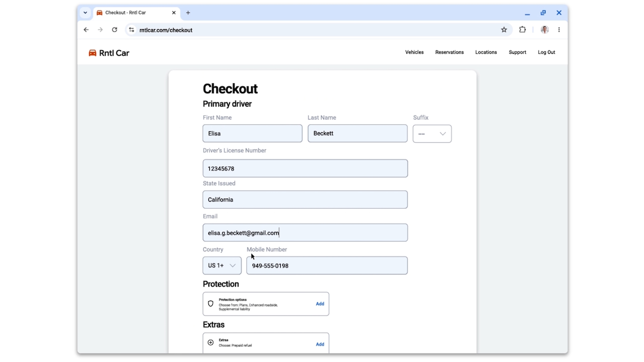Screen dimensions: 644x362
Task: Open the browser three-dot menu
Action: click(x=558, y=30)
